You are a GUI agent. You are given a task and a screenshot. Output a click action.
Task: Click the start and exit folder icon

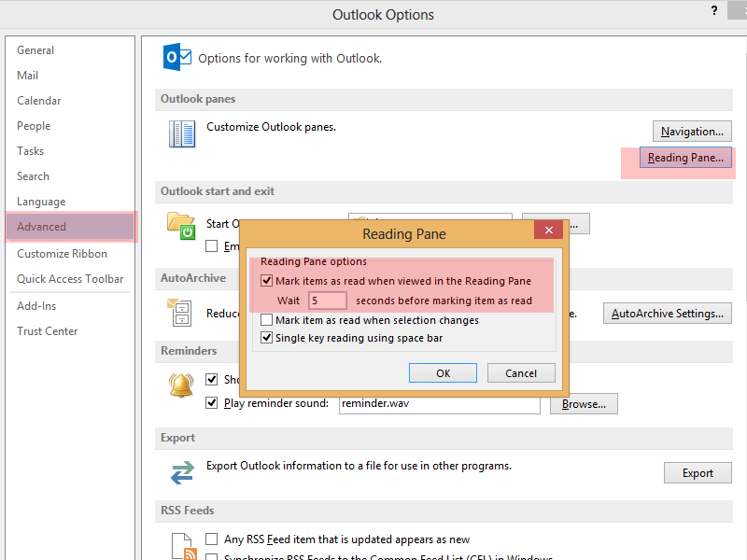180,226
